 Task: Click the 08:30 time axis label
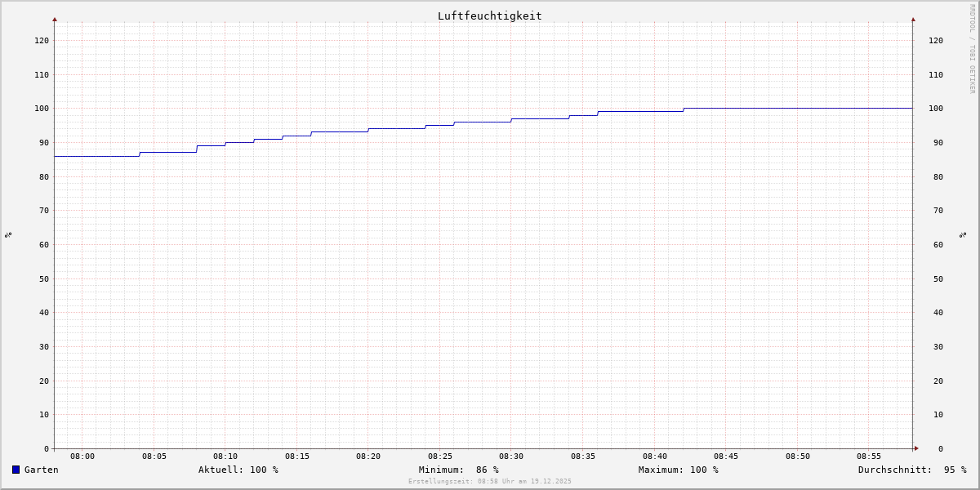(511, 457)
